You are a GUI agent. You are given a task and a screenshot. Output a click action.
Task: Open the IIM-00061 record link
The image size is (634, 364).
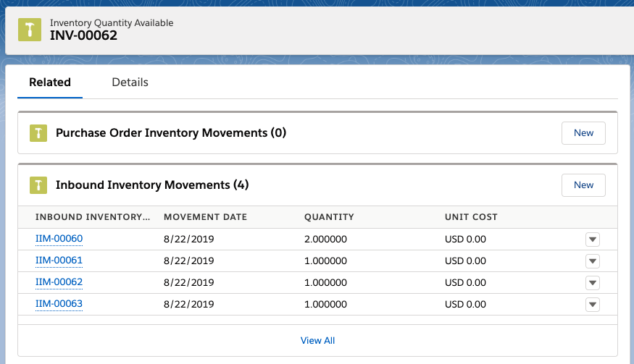[x=59, y=261]
